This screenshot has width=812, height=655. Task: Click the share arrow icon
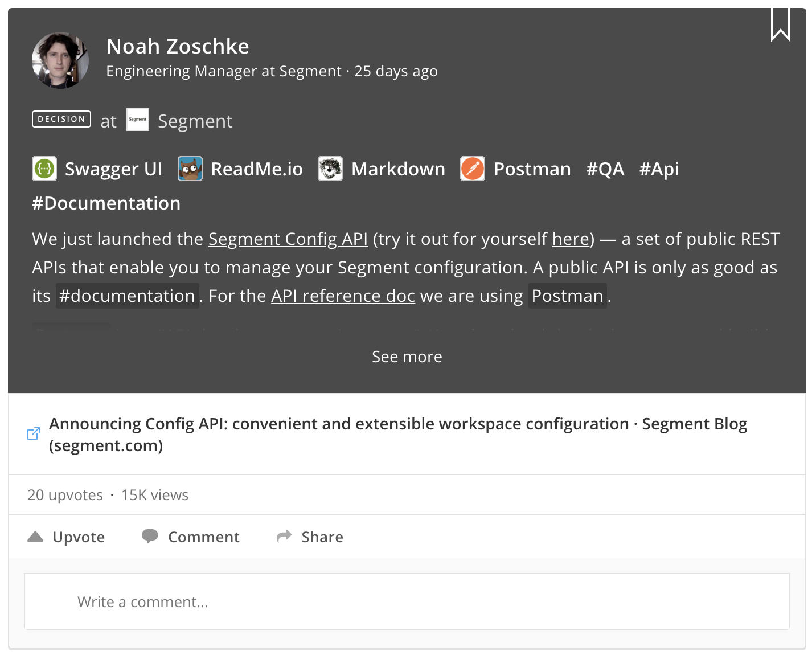284,537
